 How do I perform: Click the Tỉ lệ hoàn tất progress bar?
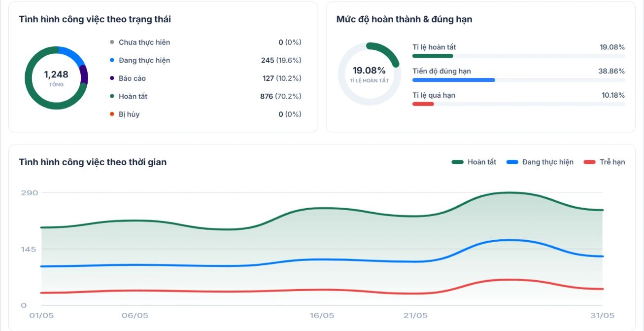pyautogui.click(x=518, y=56)
